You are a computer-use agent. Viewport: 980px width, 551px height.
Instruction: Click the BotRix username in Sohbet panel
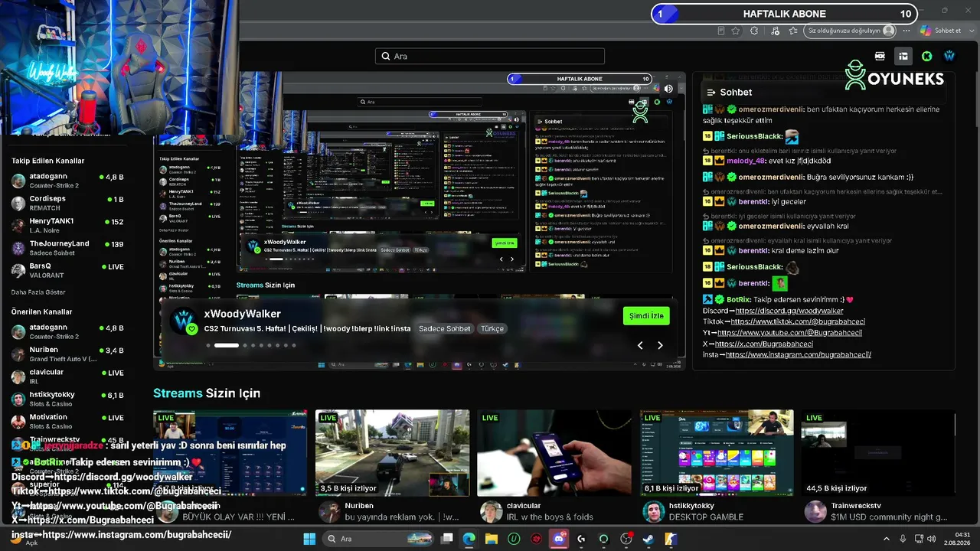(738, 299)
